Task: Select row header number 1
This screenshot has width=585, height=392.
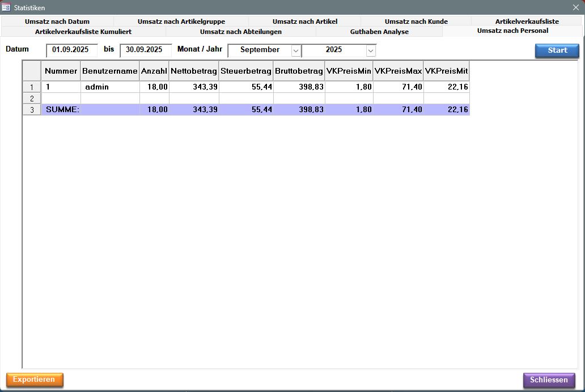Action: pos(32,87)
